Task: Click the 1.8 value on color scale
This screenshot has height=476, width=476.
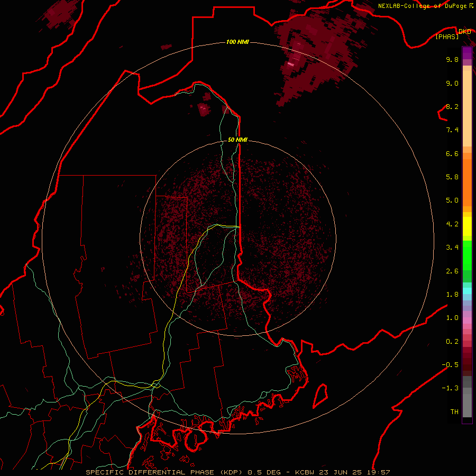Action: 452,295
